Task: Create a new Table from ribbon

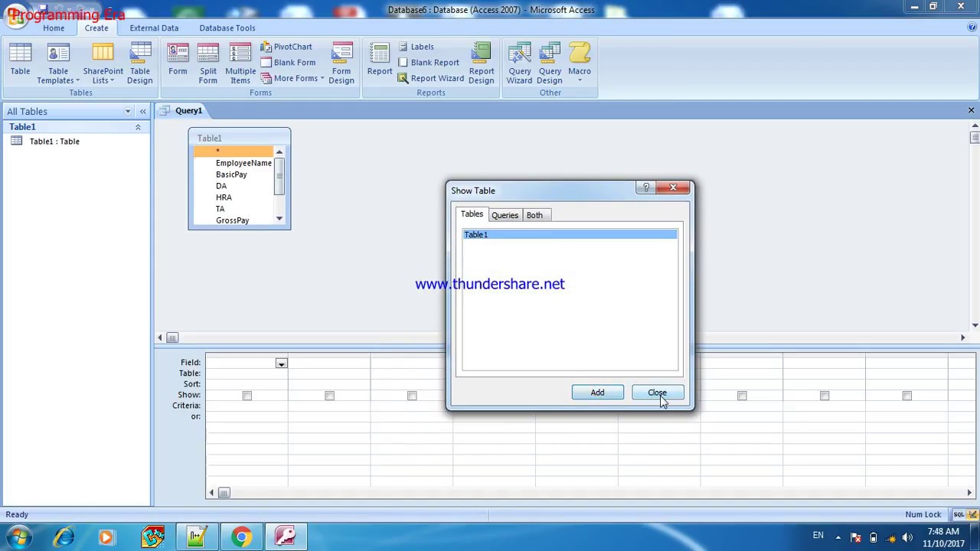Action: (x=20, y=62)
